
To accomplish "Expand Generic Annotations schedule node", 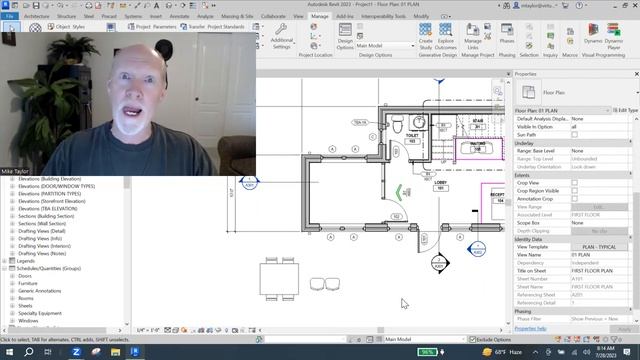I will coord(12,291).
